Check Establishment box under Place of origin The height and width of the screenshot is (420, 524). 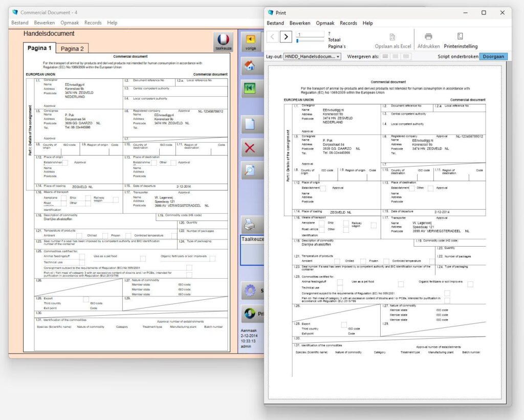pyautogui.click(x=65, y=163)
